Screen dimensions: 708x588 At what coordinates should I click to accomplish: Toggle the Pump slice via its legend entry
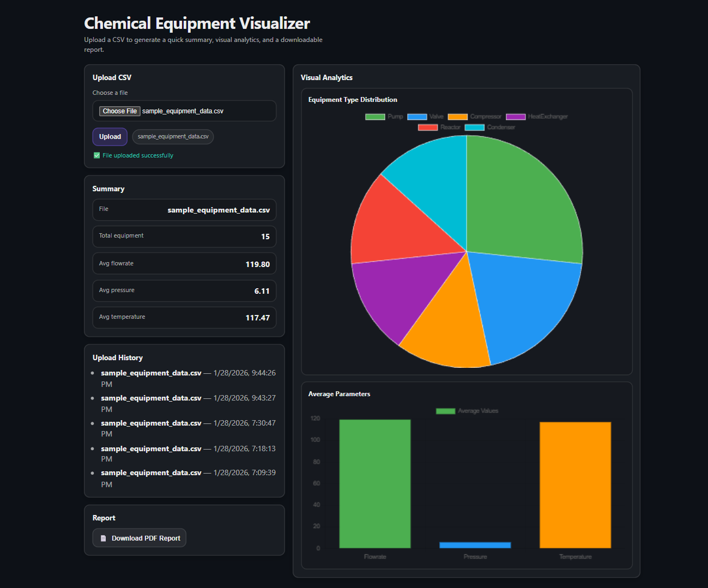pos(384,116)
